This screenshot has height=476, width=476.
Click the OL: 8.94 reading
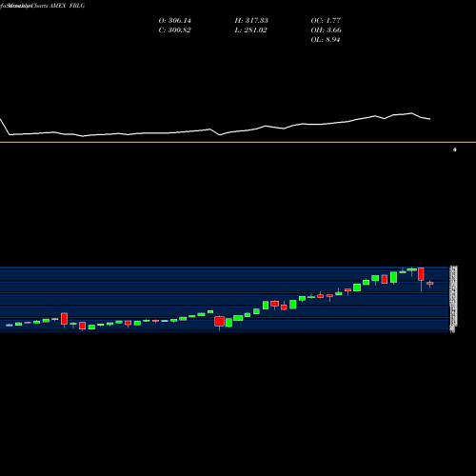tap(326, 40)
